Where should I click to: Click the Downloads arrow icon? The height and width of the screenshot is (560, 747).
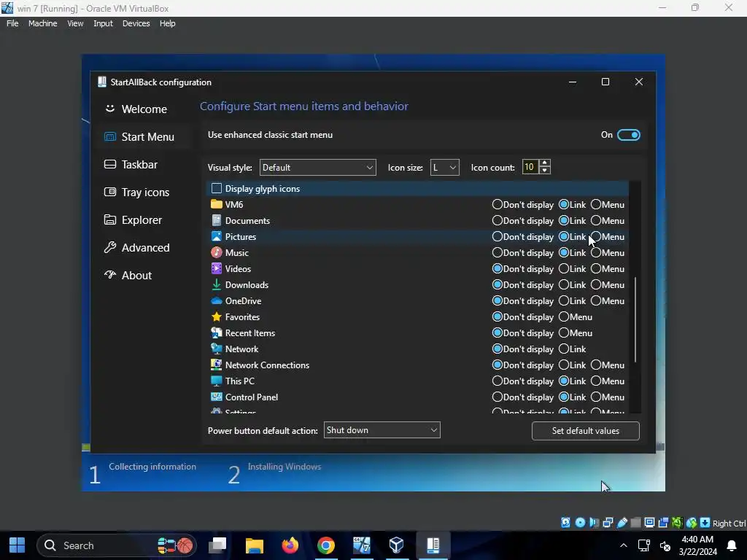pos(216,285)
